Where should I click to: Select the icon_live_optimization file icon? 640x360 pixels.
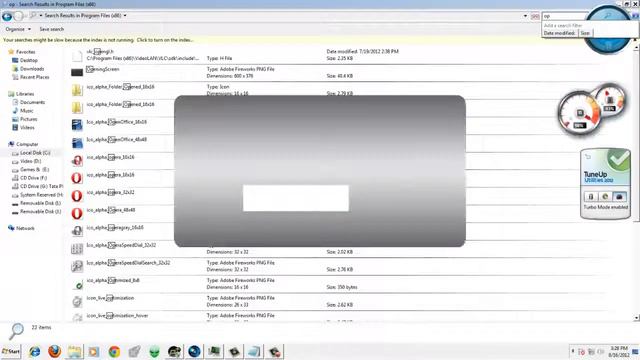pos(77,301)
